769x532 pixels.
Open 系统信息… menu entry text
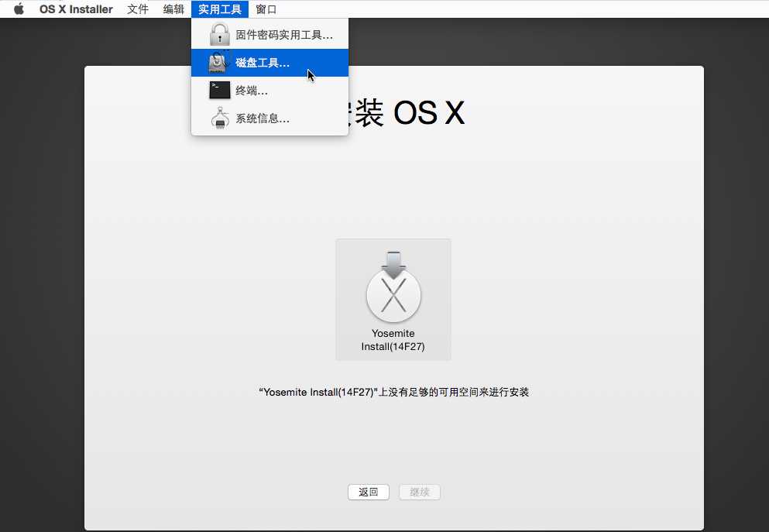(x=263, y=118)
